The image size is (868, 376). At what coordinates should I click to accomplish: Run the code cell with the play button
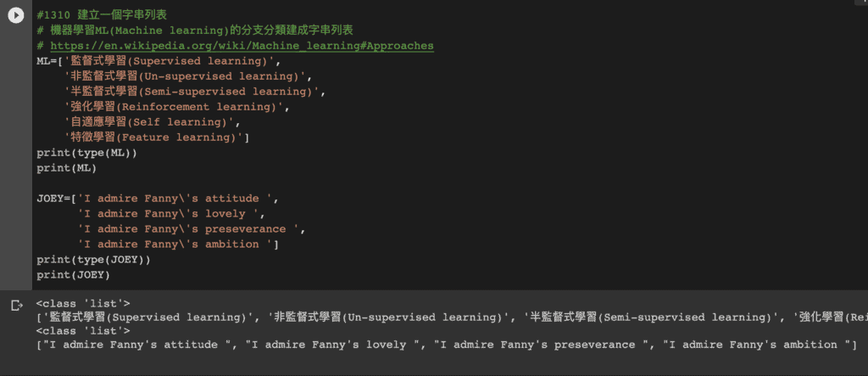coord(15,15)
